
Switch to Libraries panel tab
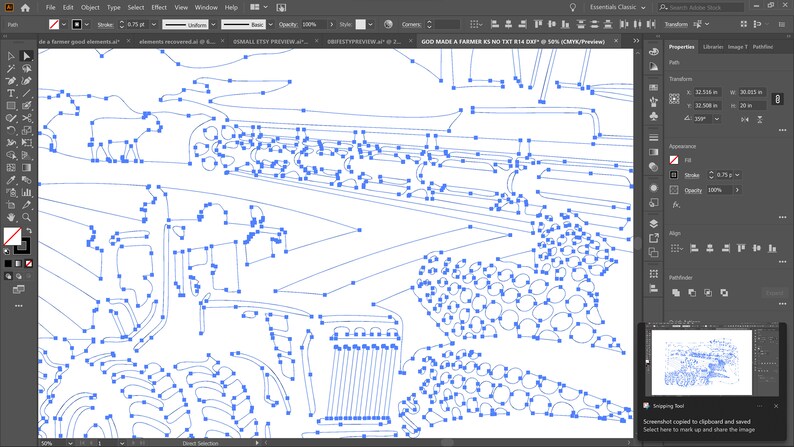713,47
